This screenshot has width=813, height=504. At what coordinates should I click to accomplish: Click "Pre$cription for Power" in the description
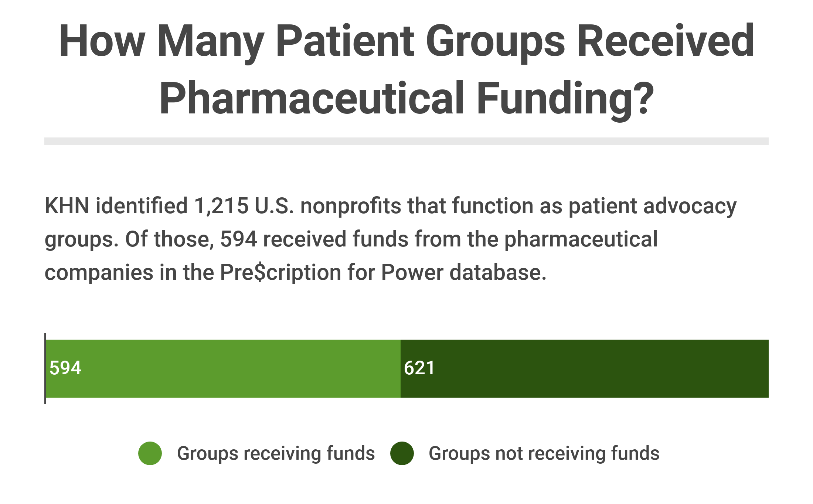(x=331, y=273)
